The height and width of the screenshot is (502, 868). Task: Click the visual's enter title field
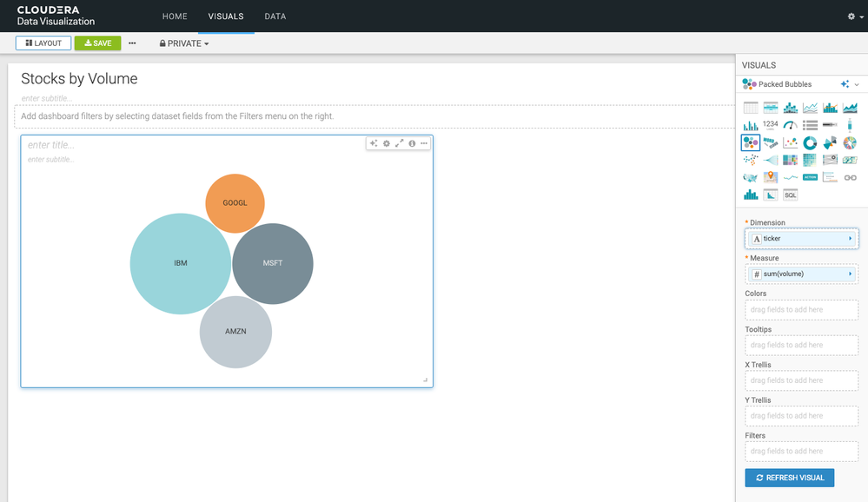tap(51, 145)
